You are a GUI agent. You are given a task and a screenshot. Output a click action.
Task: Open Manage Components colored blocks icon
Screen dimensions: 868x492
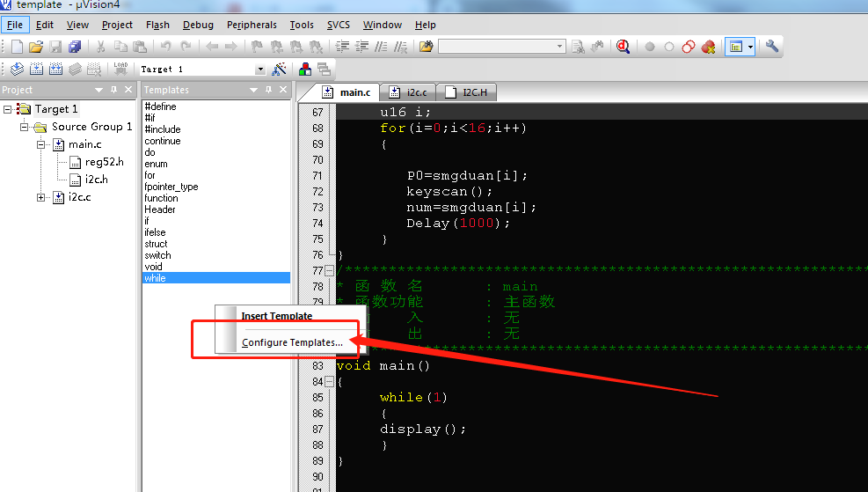305,69
